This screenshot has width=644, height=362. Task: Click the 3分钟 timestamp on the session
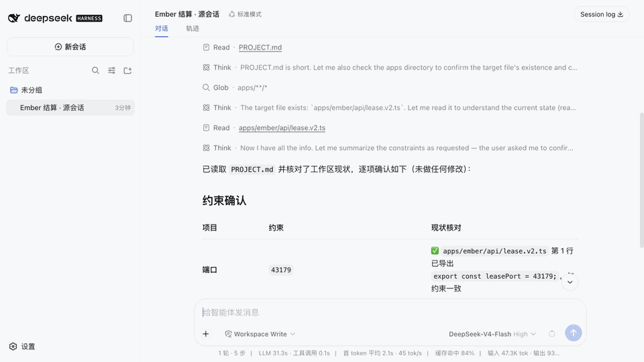tap(122, 108)
